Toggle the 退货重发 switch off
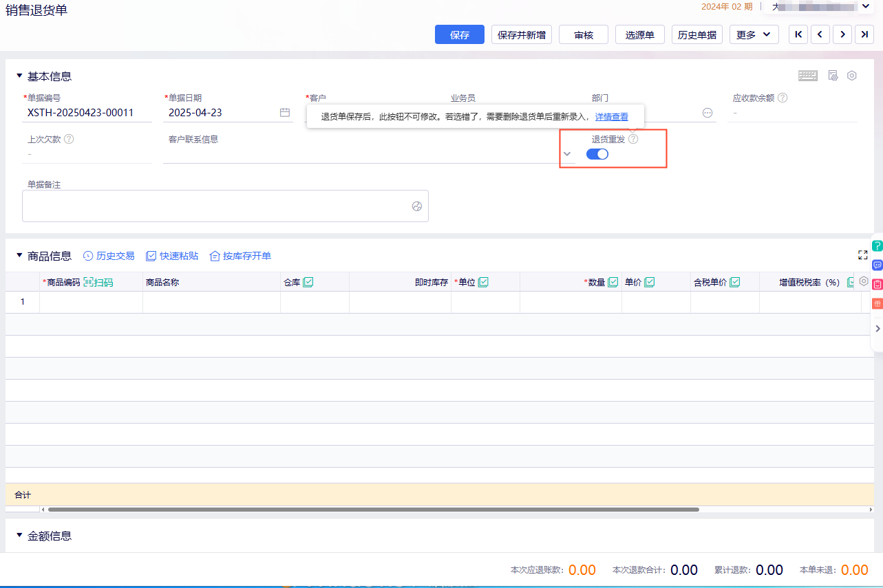Screen dimensions: 883x588 (x=597, y=154)
